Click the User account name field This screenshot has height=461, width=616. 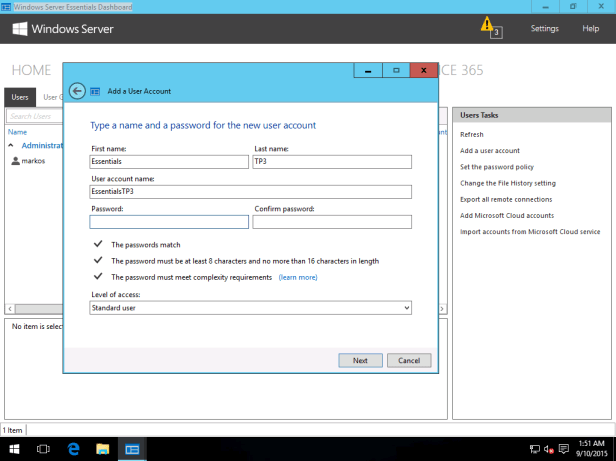(250, 191)
